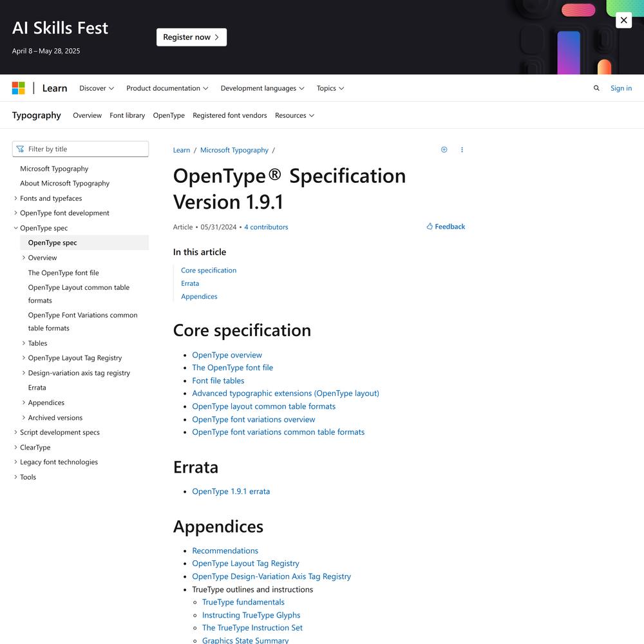Expand the Tools tree node

point(15,477)
